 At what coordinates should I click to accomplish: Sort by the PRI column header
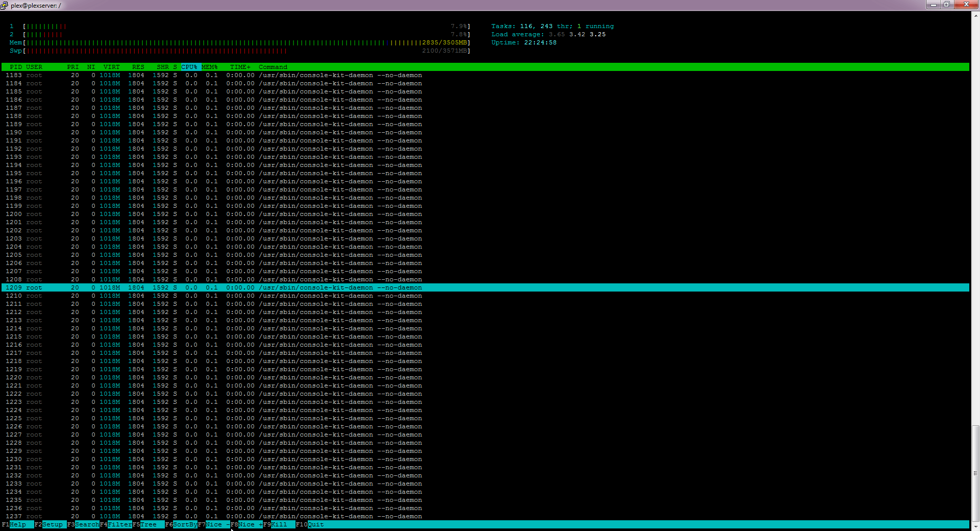point(73,67)
